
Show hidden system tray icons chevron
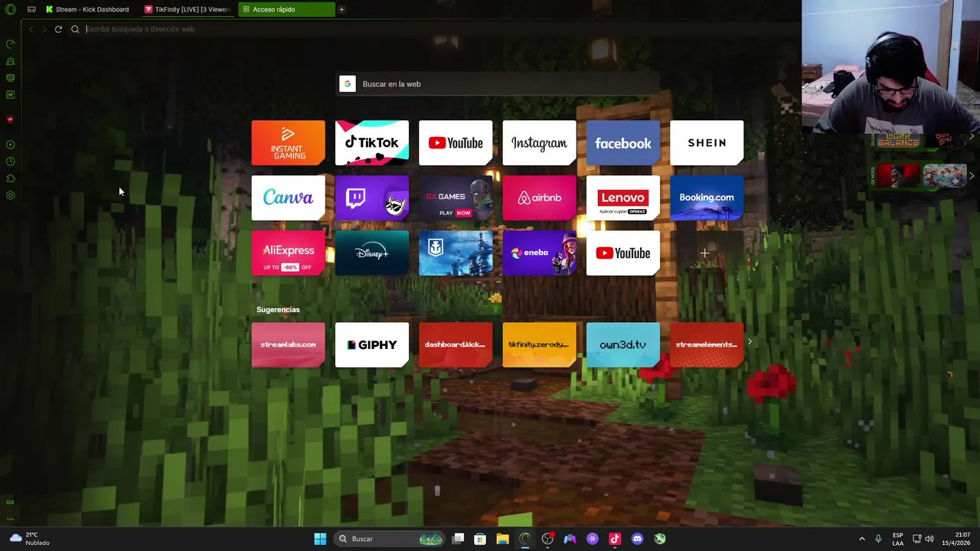[x=862, y=539]
